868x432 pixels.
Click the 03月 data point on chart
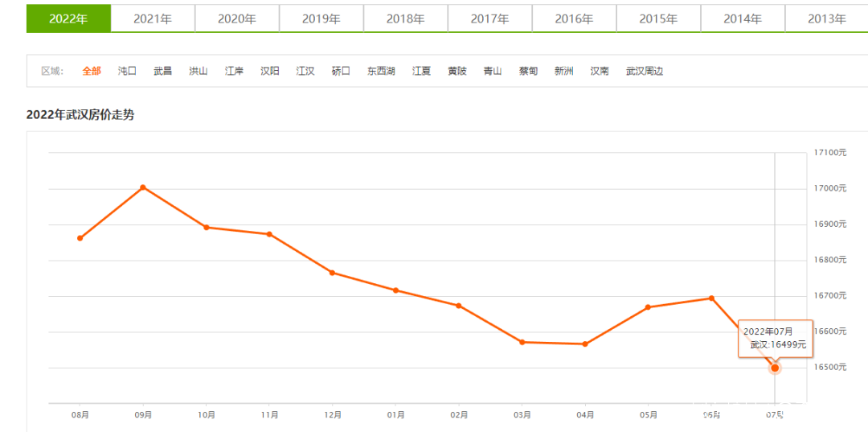point(522,342)
